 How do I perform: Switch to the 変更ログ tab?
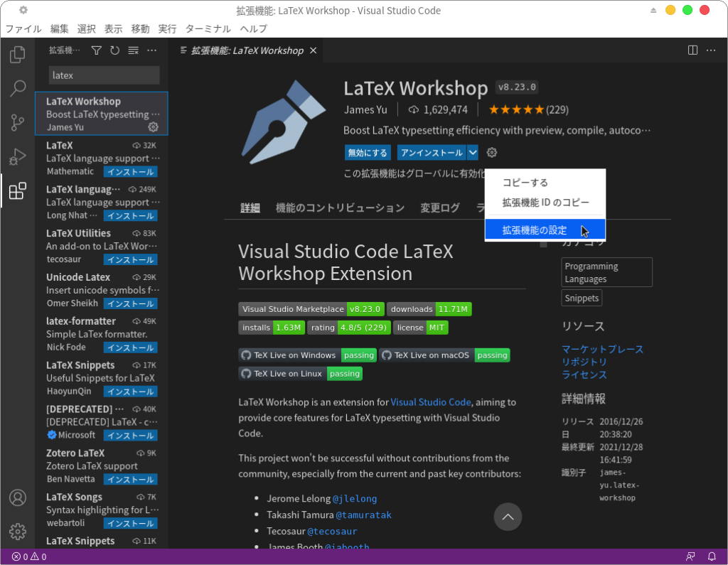pyautogui.click(x=439, y=208)
